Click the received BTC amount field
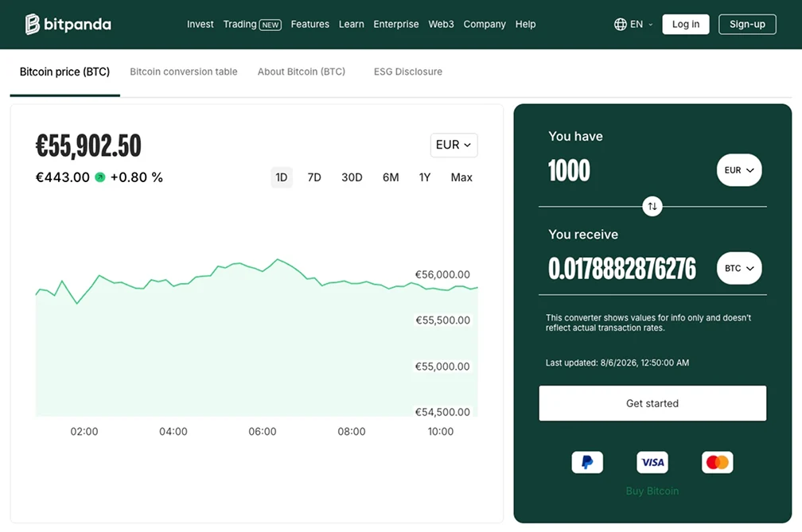 click(x=622, y=268)
